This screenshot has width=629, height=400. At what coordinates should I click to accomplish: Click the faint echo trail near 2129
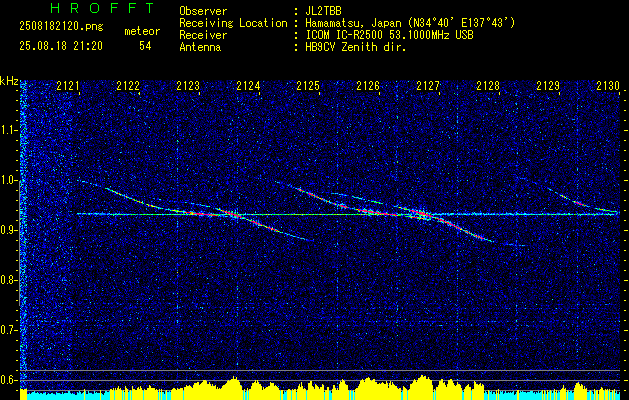coord(582,201)
